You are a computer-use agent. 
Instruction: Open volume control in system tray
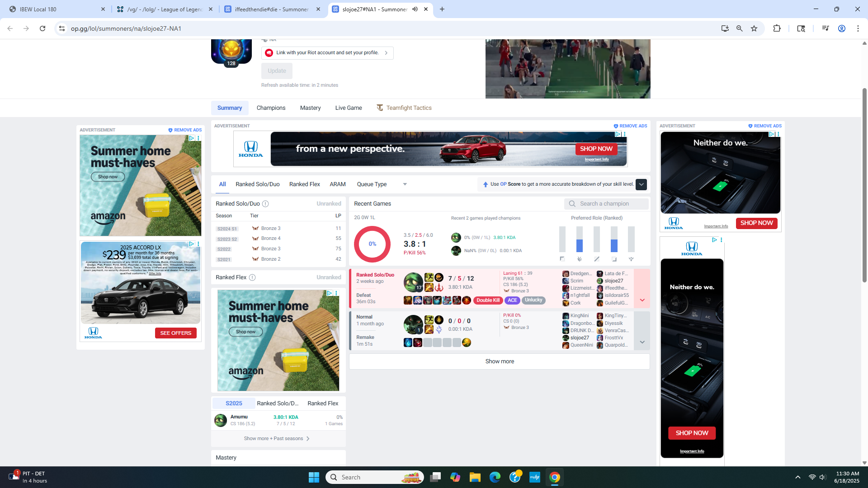pyautogui.click(x=823, y=477)
